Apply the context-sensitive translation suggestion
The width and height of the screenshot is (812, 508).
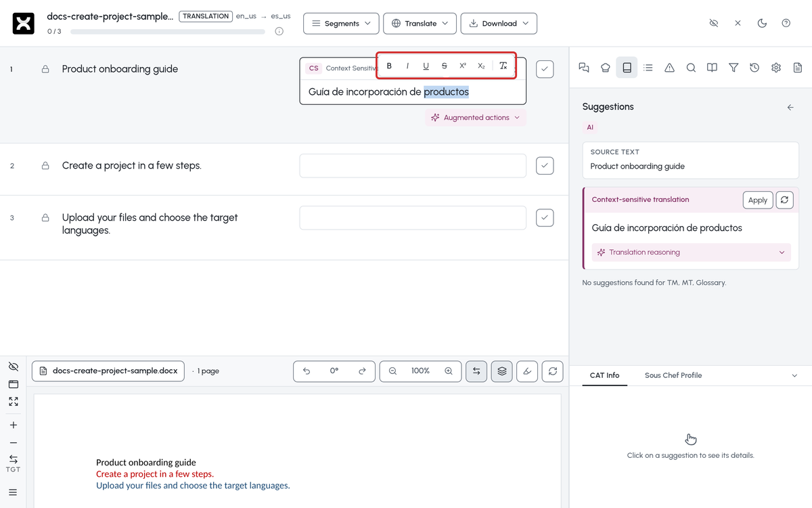click(758, 200)
